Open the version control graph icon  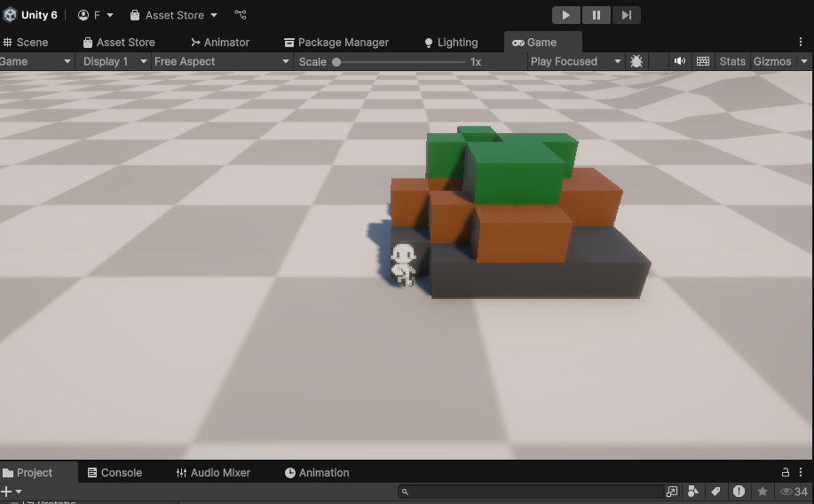[x=241, y=15]
